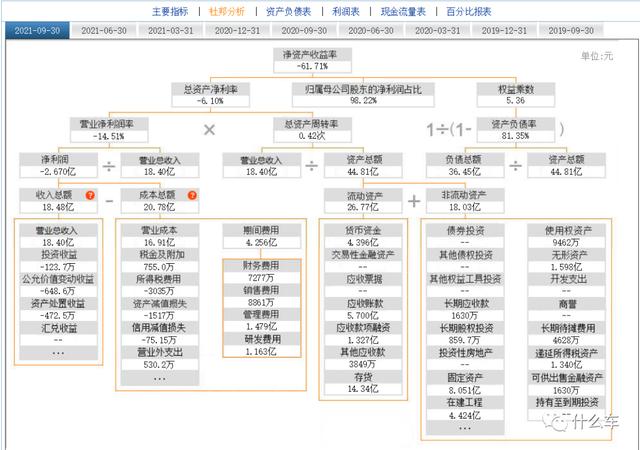
Task: Click the 货币资金 4.396亿 entry
Action: [x=363, y=236]
